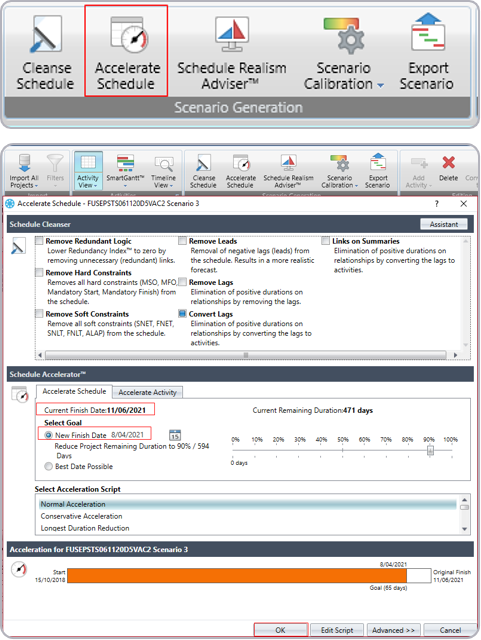Expand large Scenario Calibration dropdown arrow

381,85
